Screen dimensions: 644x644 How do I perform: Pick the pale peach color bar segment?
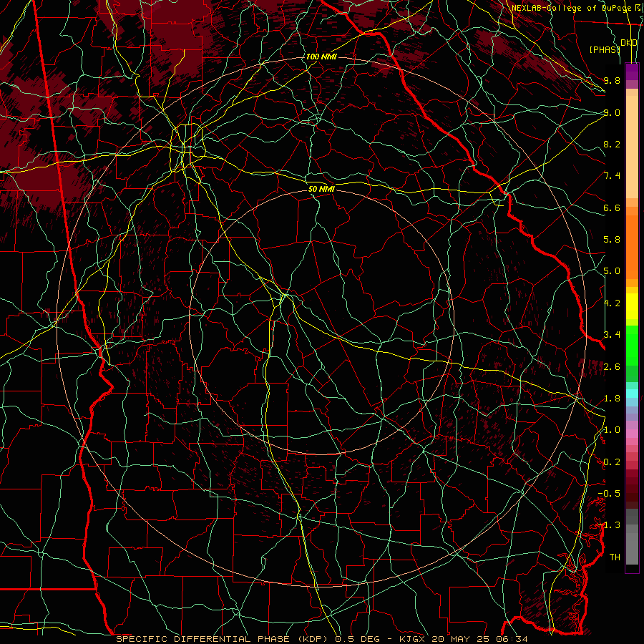point(632,148)
